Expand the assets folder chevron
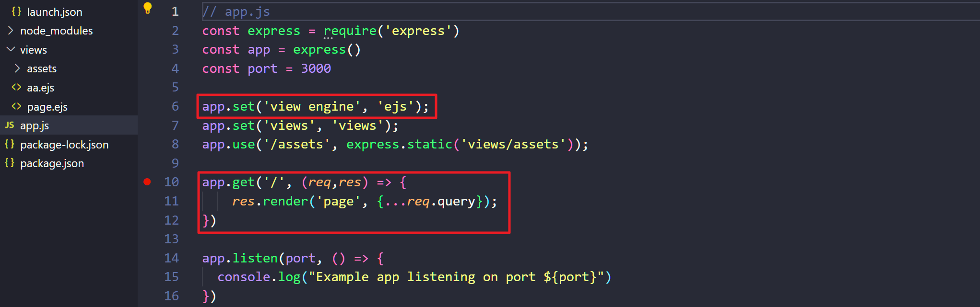This screenshot has height=307, width=980. point(17,68)
